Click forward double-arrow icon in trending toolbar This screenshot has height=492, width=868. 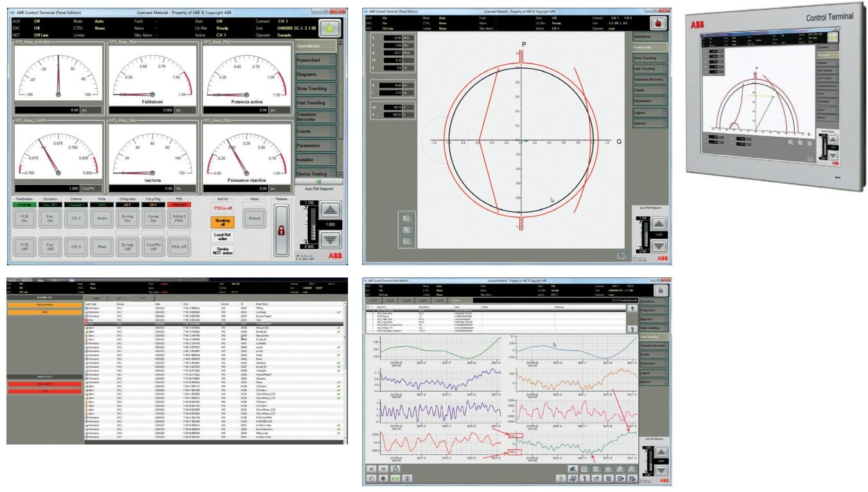click(x=383, y=470)
